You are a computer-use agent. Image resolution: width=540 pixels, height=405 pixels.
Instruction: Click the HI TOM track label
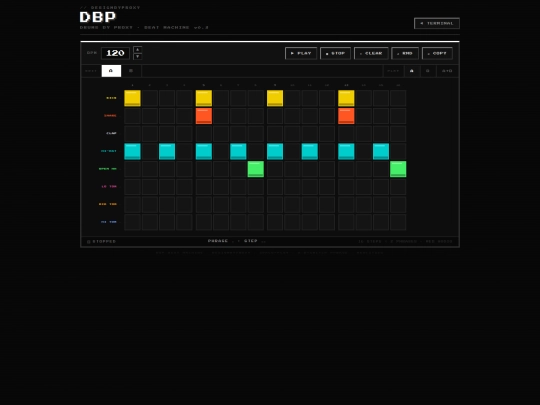click(x=109, y=222)
